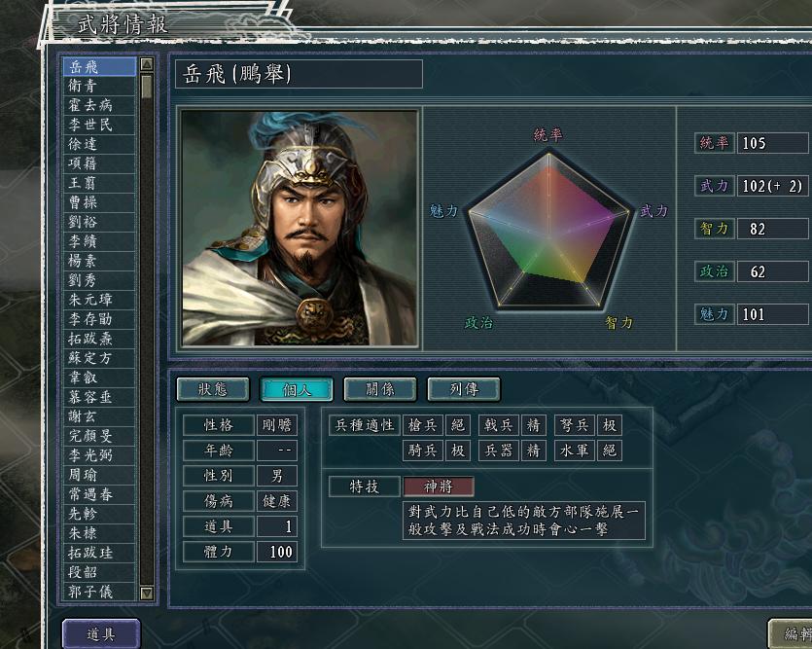This screenshot has height=649, width=812.
Task: Select the currently active 個人 tab
Action: point(295,388)
